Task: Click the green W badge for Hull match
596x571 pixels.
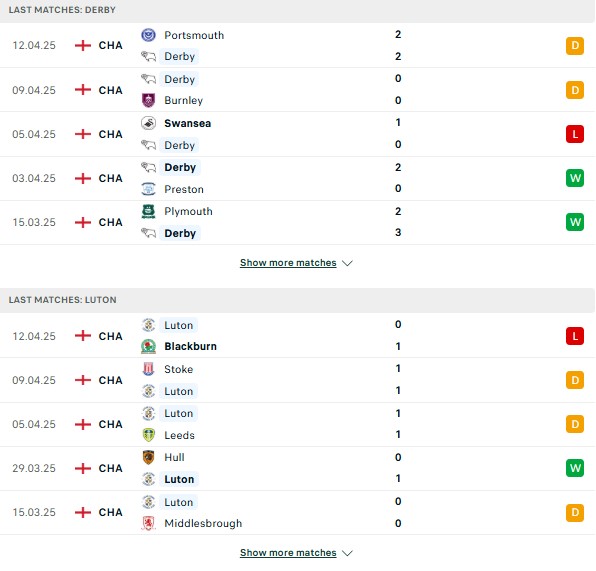Action: point(575,468)
